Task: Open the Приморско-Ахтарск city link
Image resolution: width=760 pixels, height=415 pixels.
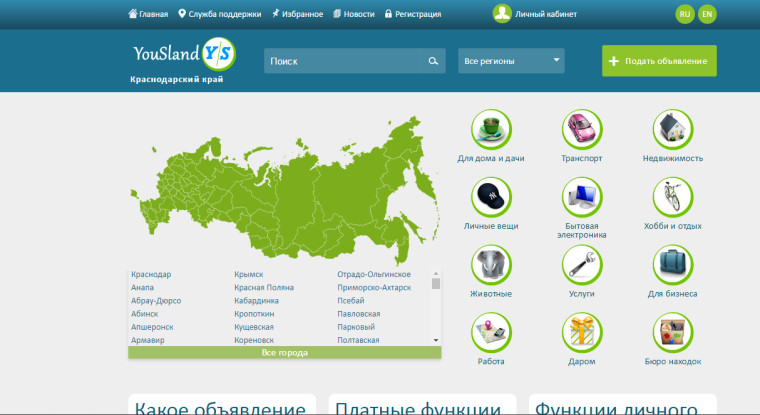Action: [374, 287]
